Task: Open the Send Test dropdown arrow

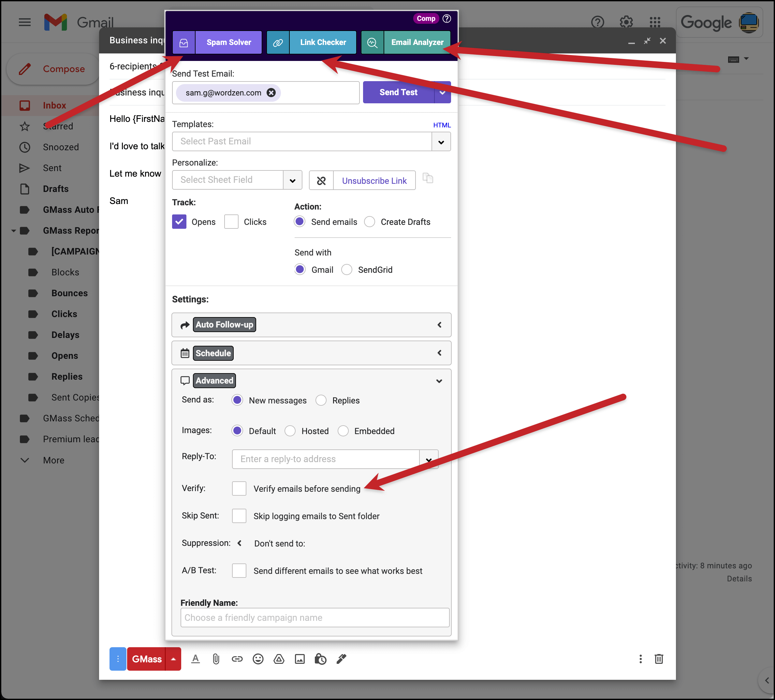Action: click(443, 92)
